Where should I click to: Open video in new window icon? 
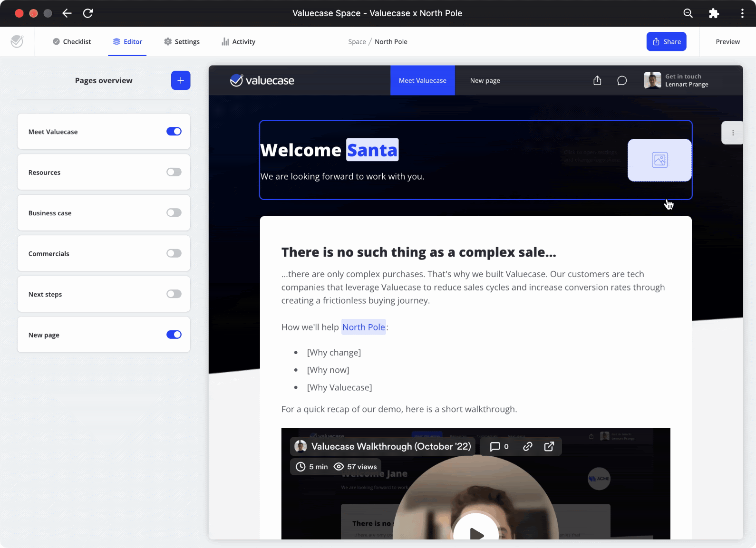[549, 446]
